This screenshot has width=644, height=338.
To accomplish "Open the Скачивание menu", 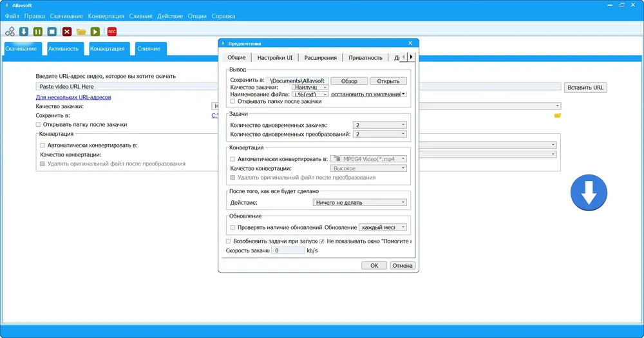I will pyautogui.click(x=66, y=16).
